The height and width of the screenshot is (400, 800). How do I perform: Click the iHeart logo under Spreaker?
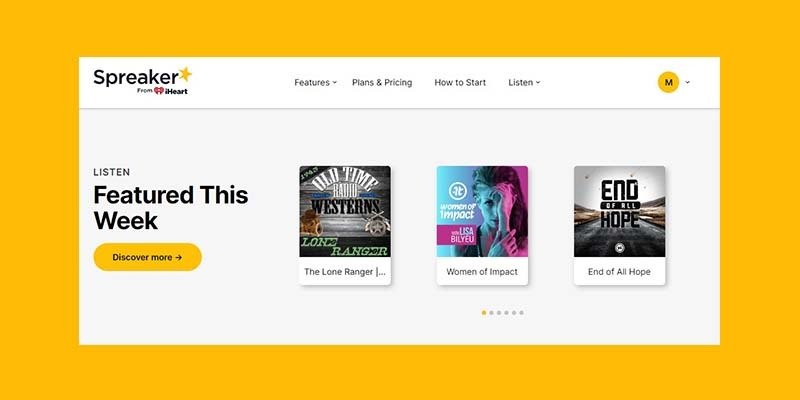(x=171, y=91)
